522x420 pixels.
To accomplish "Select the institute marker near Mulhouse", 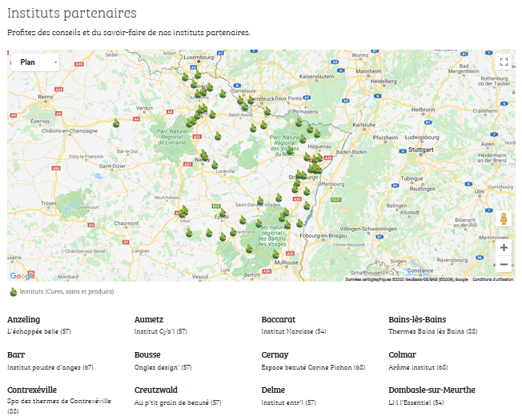I will 275,254.
